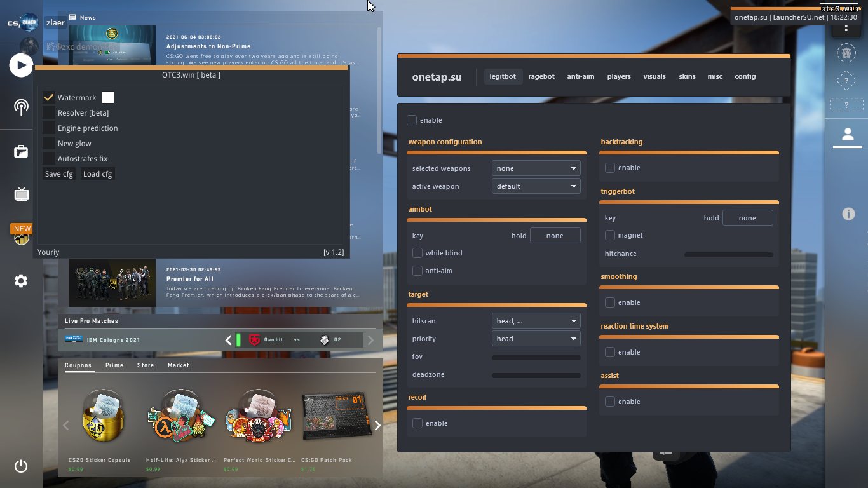The height and width of the screenshot is (488, 868).
Task: Show next store coupons page
Action: click(377, 426)
